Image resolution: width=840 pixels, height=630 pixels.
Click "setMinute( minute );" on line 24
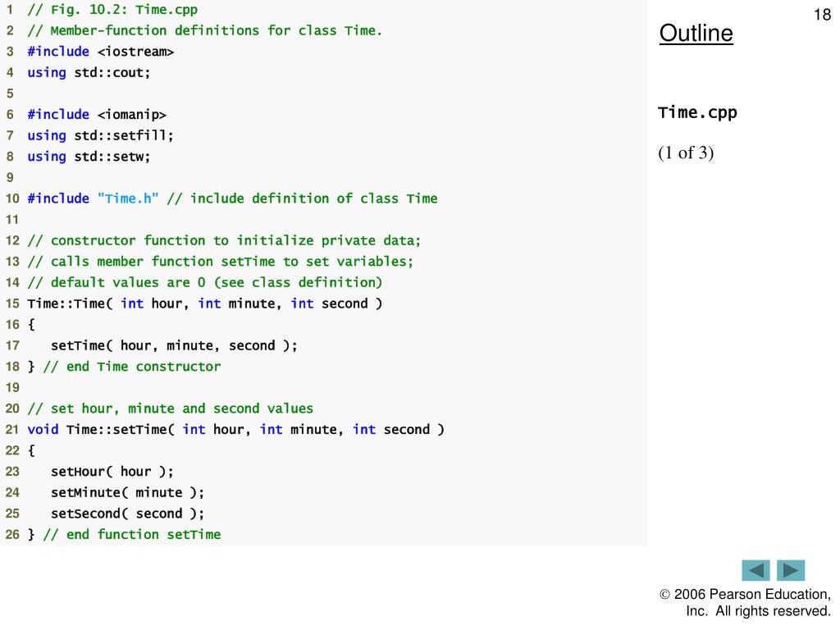pyautogui.click(x=127, y=492)
